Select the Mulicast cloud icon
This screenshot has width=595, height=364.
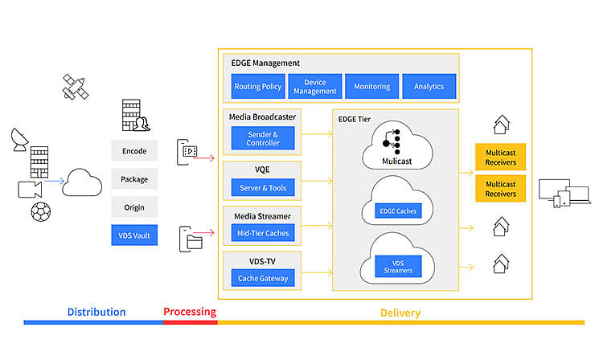point(396,145)
